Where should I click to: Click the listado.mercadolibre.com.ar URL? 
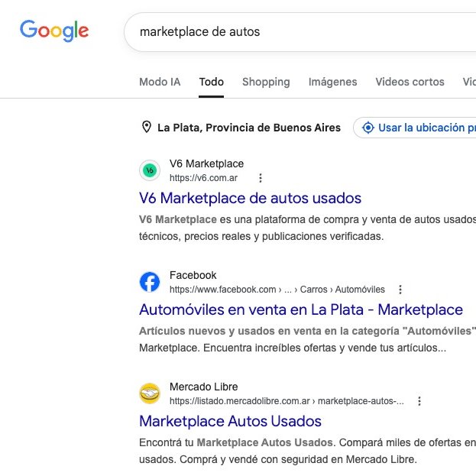pos(287,401)
